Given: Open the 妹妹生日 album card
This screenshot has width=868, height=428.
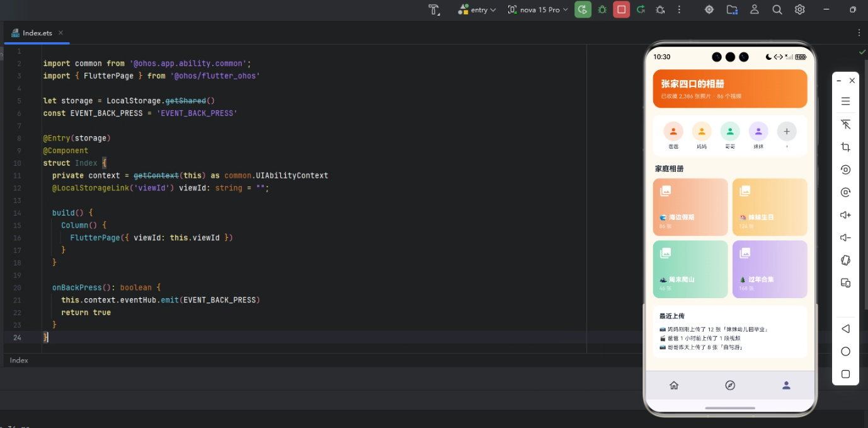Looking at the screenshot, I should point(770,207).
